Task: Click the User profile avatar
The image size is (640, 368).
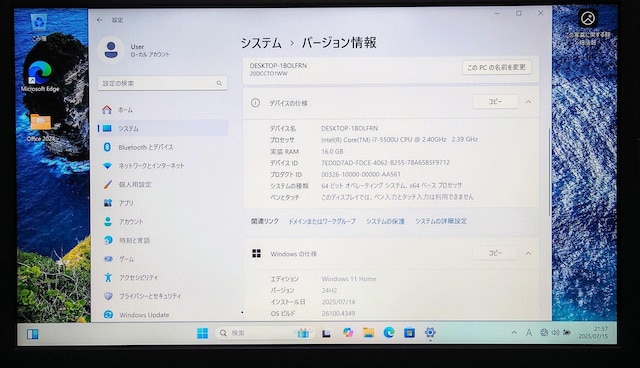Action: tap(111, 50)
